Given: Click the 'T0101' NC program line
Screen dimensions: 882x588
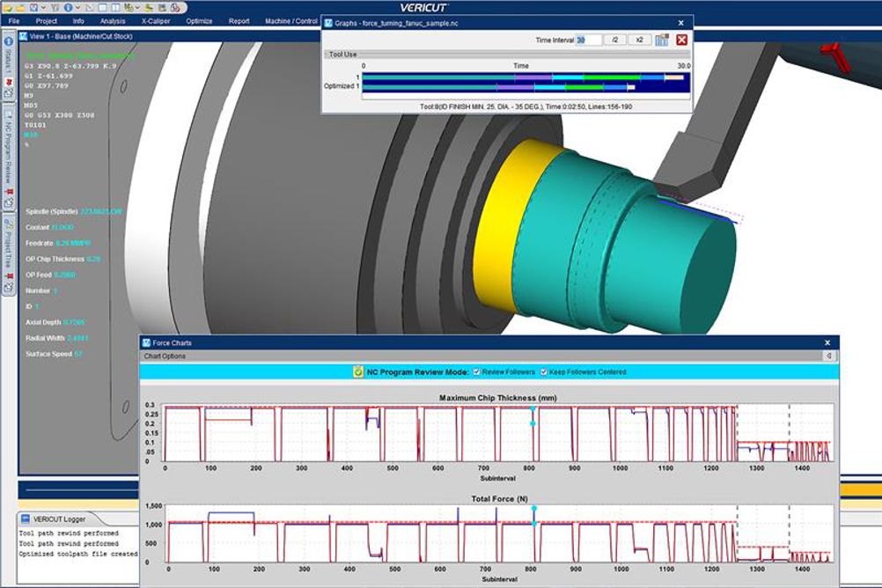Looking at the screenshot, I should pyautogui.click(x=35, y=125).
